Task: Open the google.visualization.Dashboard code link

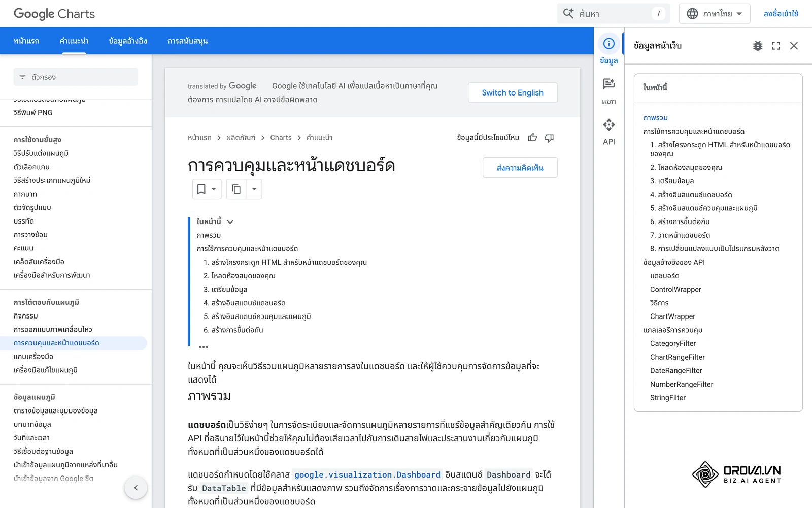Action: tap(367, 474)
